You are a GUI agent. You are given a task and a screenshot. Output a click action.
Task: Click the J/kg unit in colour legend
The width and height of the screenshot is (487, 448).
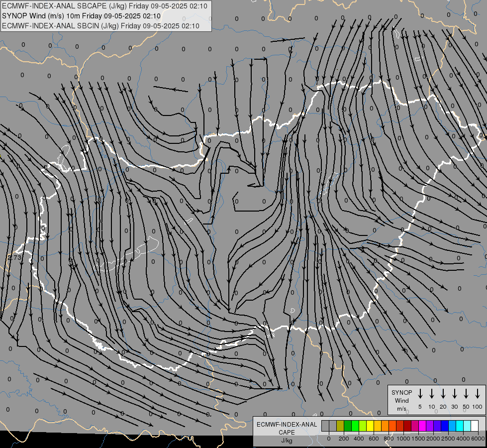tap(287, 441)
